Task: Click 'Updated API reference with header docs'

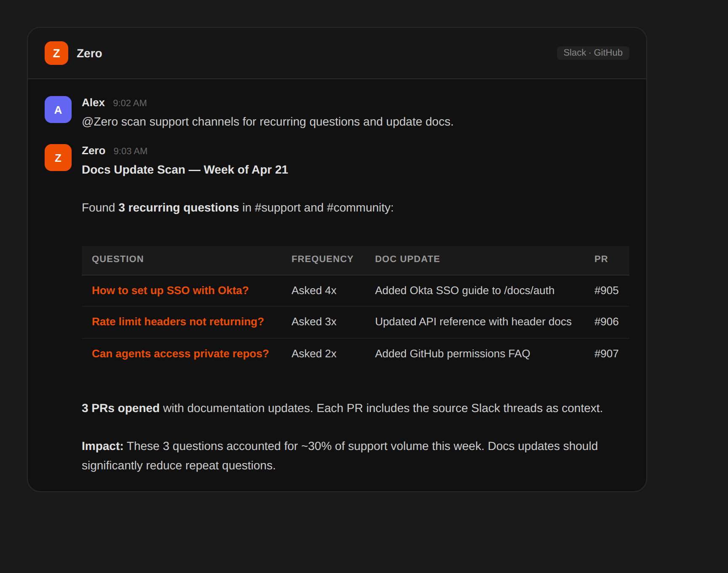Action: 473,321
